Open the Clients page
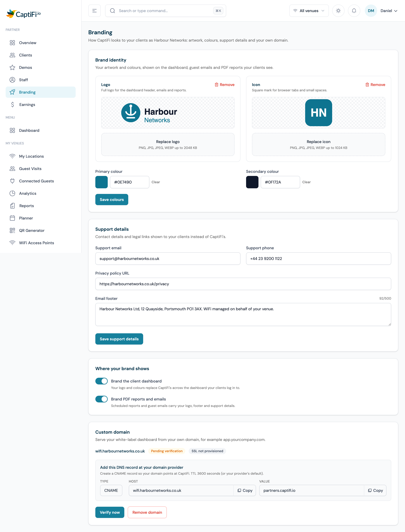 click(x=40, y=55)
